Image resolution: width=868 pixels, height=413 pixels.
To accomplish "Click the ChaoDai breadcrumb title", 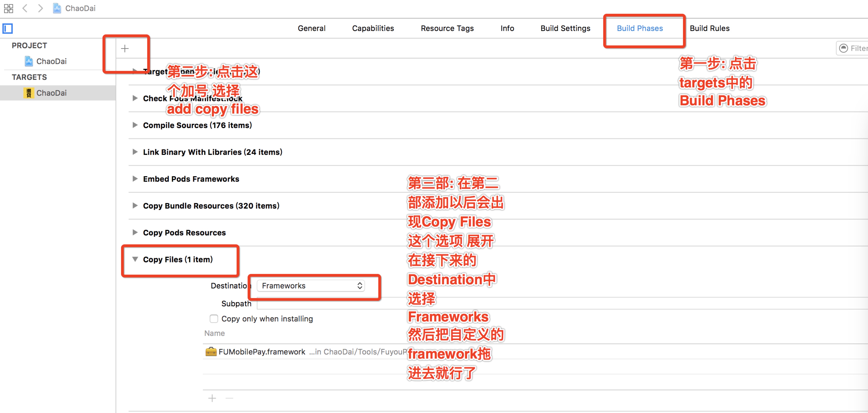I will [80, 8].
